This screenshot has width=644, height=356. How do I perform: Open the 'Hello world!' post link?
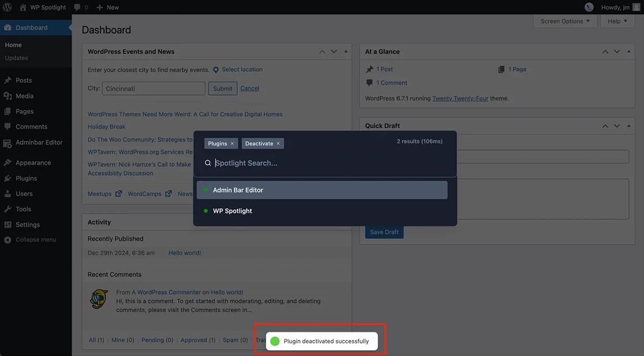(185, 252)
